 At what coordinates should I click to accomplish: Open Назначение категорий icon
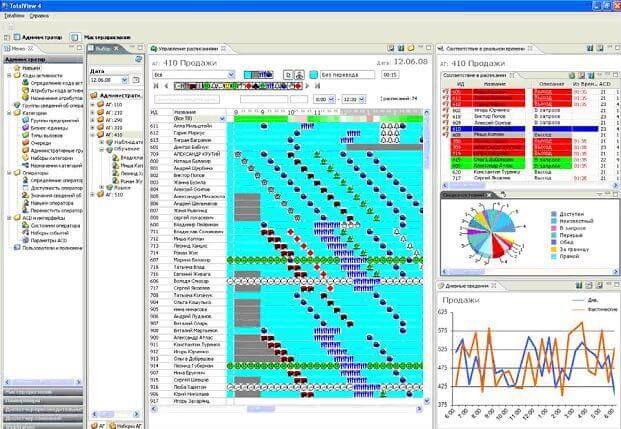pyautogui.click(x=25, y=166)
